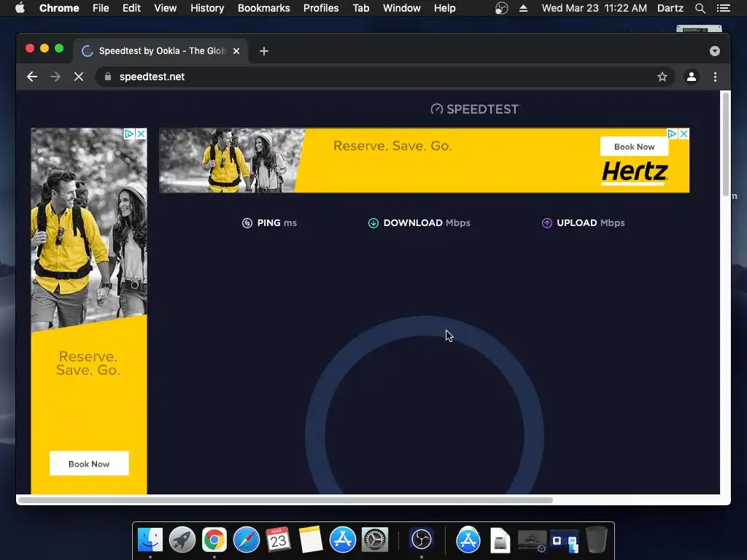Open Spotlight search in the menu bar
Viewport: 747px width, 560px height.
click(700, 8)
